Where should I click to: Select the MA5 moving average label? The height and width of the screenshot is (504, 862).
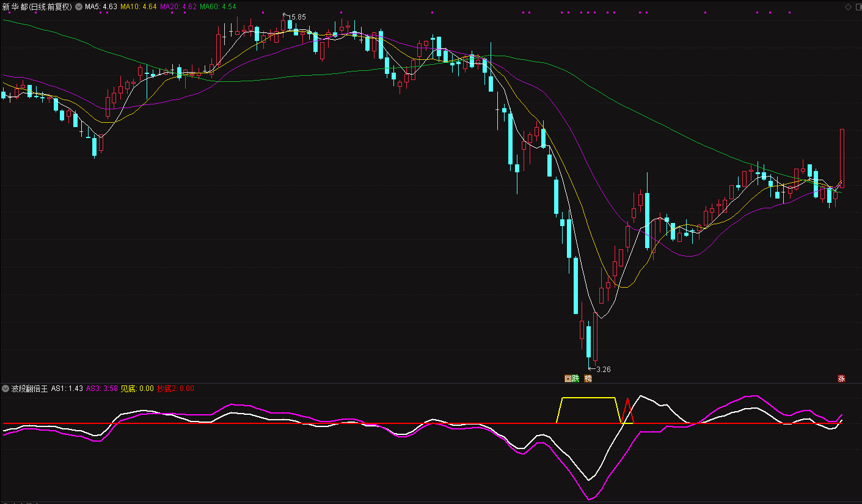point(101,7)
